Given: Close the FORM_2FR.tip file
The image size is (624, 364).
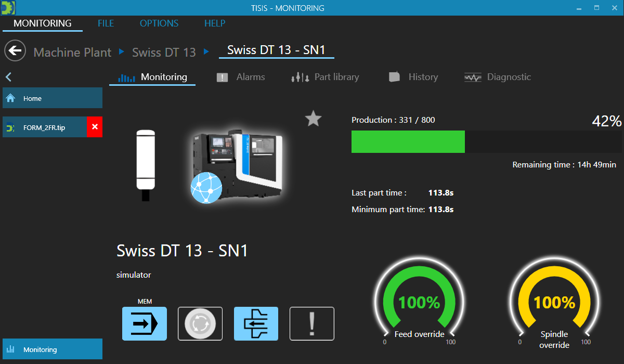Looking at the screenshot, I should point(95,127).
